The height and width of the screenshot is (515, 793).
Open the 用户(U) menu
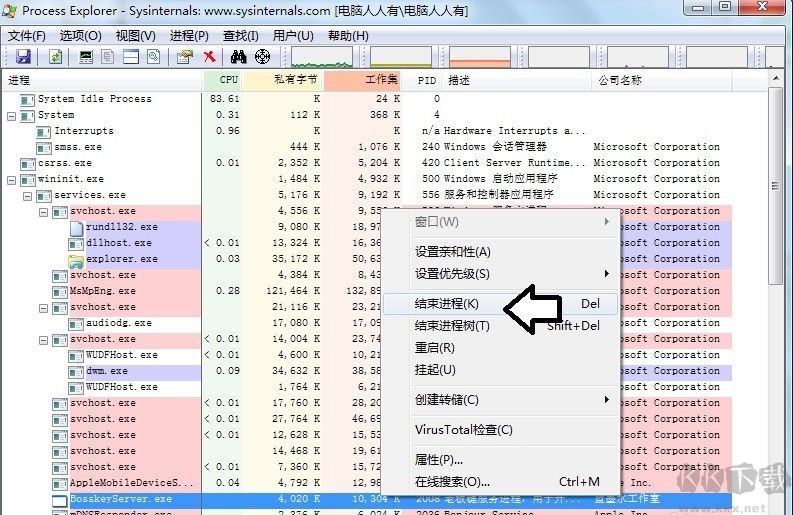tap(293, 36)
